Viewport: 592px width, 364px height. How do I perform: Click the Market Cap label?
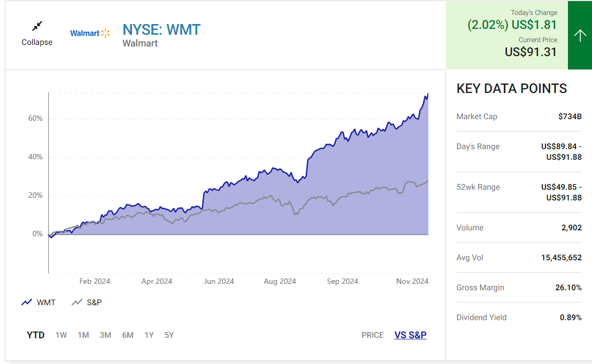[477, 117]
